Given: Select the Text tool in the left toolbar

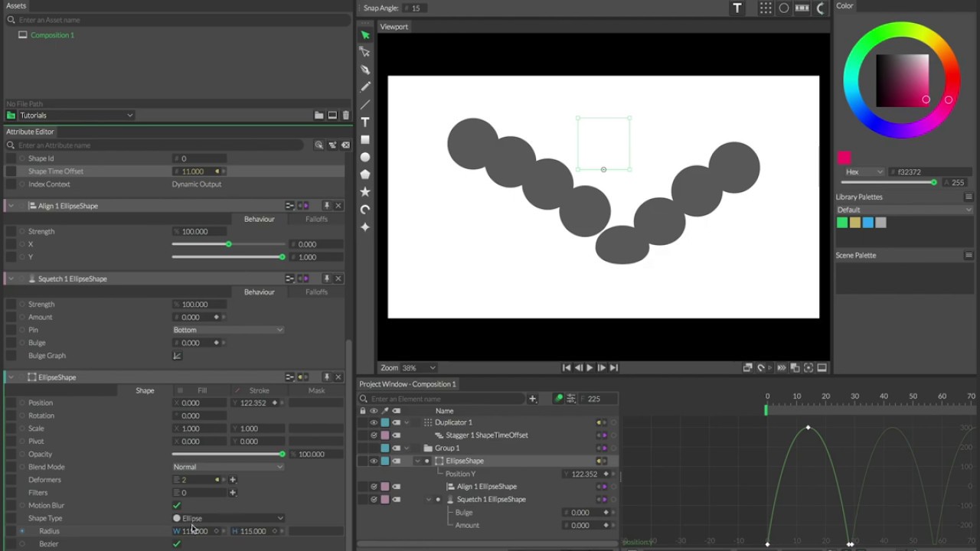Looking at the screenshot, I should (365, 122).
